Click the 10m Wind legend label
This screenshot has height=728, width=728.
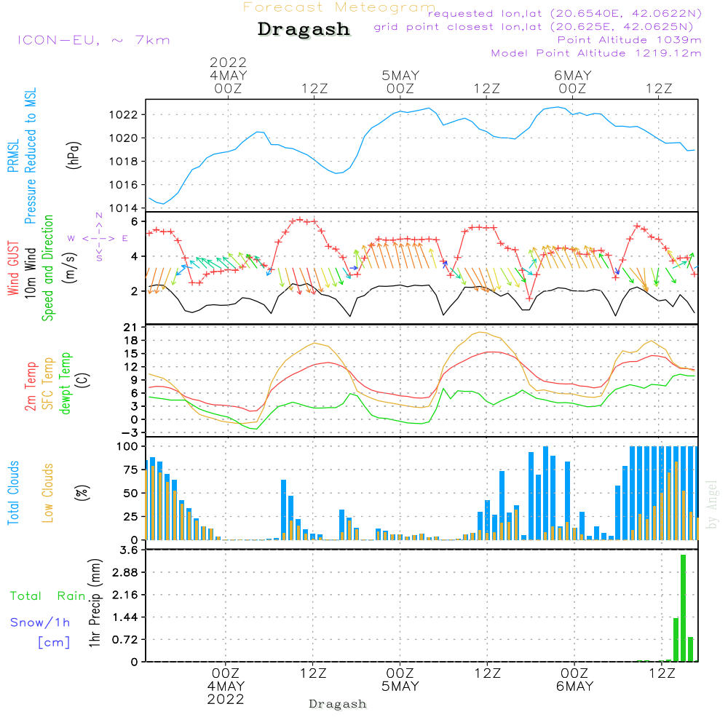tap(31, 268)
